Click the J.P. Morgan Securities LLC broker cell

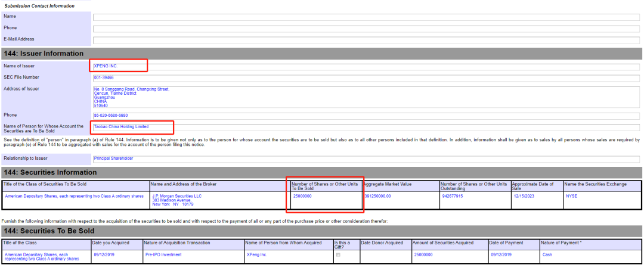click(219, 200)
